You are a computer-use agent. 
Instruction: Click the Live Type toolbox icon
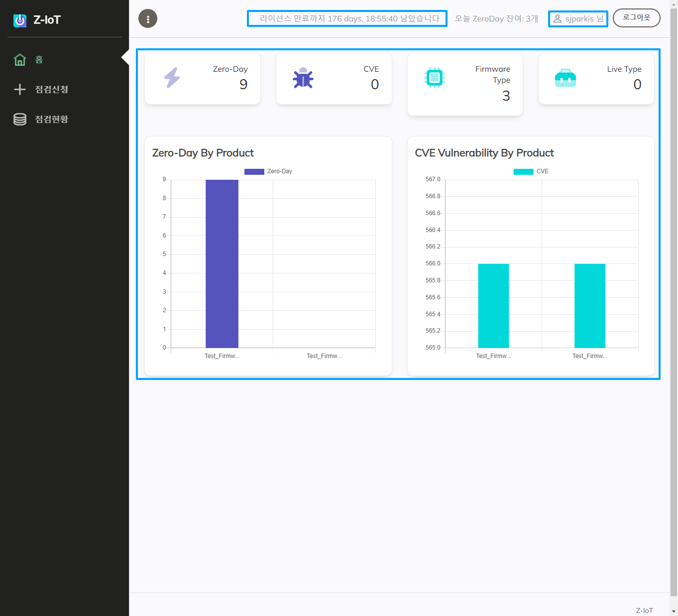[x=565, y=78]
